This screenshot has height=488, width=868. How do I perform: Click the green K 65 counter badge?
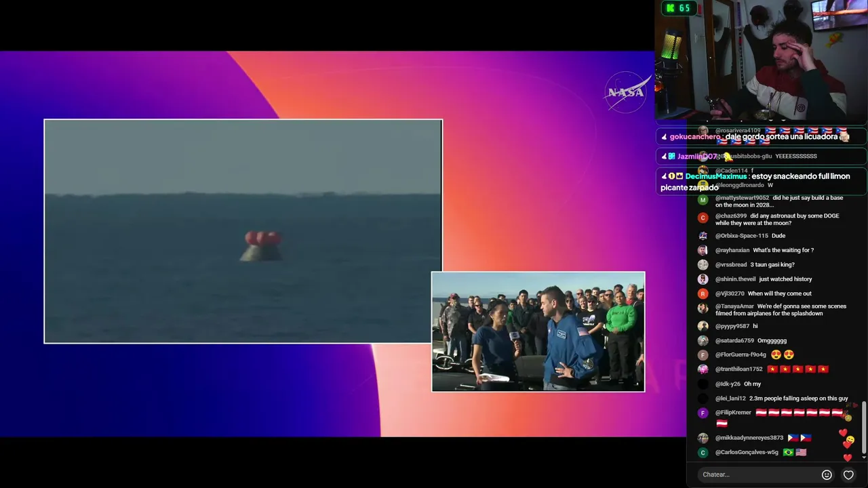tap(679, 8)
